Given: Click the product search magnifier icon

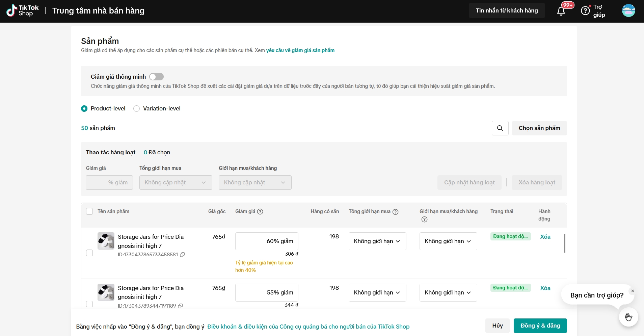Looking at the screenshot, I should 500,128.
